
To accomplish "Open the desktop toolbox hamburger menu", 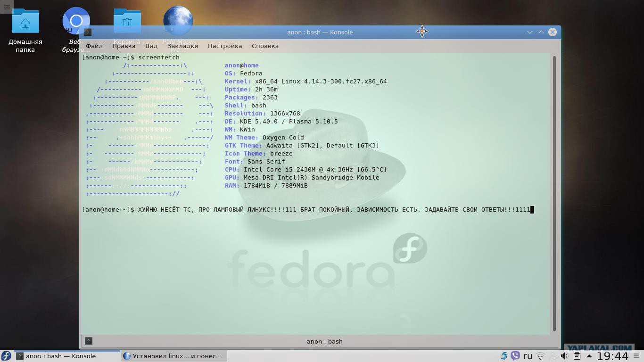I will 7,7.
